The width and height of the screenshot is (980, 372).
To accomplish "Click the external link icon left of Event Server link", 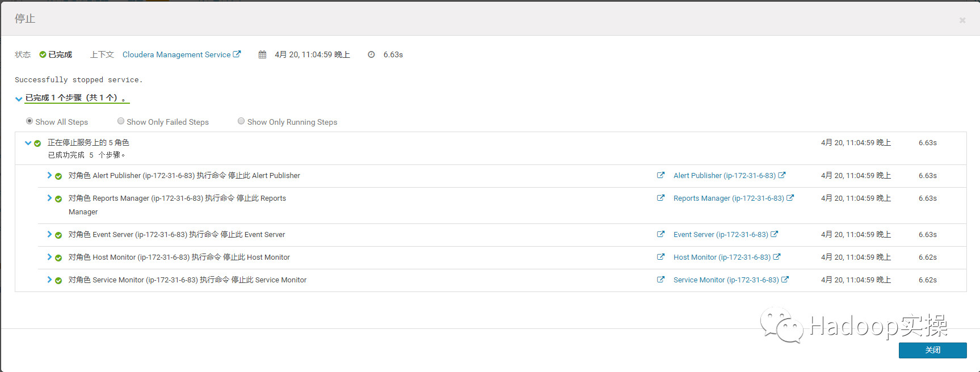I will (x=661, y=234).
